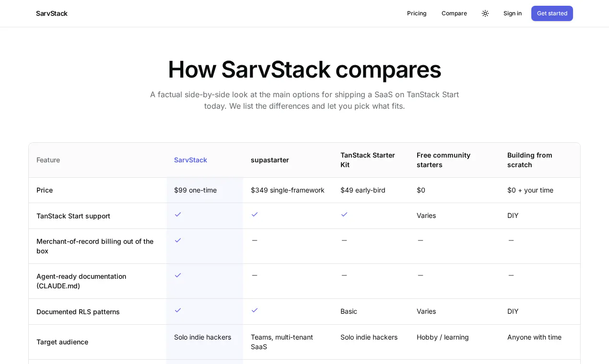609x364 pixels.
Task: Click the SarvStack checkmark in TanStack Start support row
Action: click(178, 214)
